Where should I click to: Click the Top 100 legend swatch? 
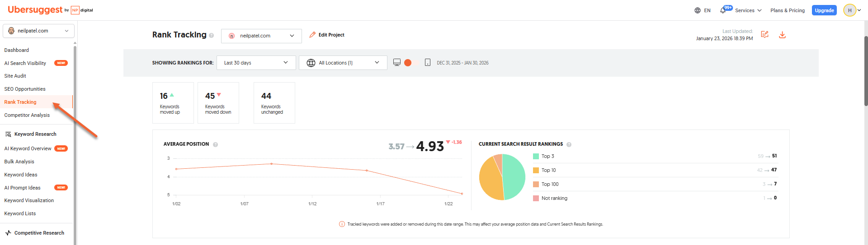click(536, 184)
